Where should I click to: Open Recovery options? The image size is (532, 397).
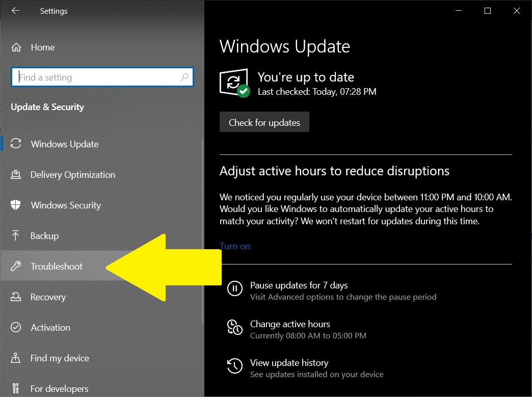tap(101, 297)
